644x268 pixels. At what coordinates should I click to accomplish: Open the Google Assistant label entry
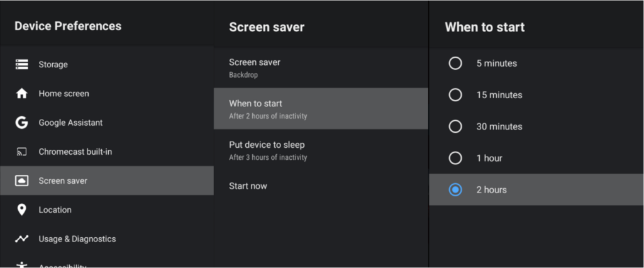(70, 123)
